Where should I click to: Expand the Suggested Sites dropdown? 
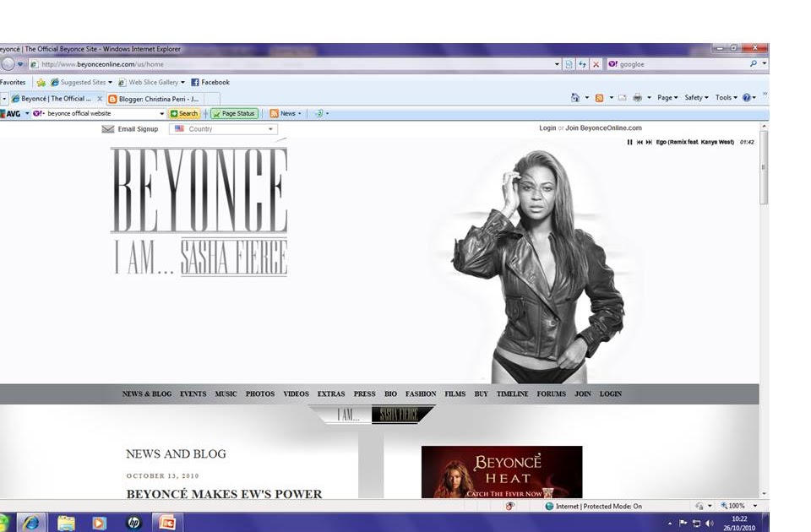pos(110,83)
